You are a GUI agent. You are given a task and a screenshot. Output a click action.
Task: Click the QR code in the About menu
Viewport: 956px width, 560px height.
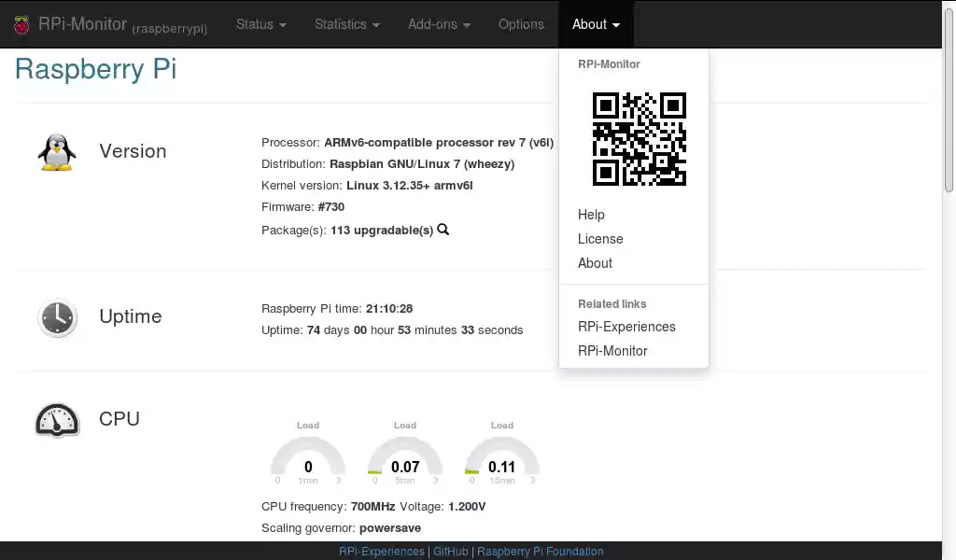[639, 138]
